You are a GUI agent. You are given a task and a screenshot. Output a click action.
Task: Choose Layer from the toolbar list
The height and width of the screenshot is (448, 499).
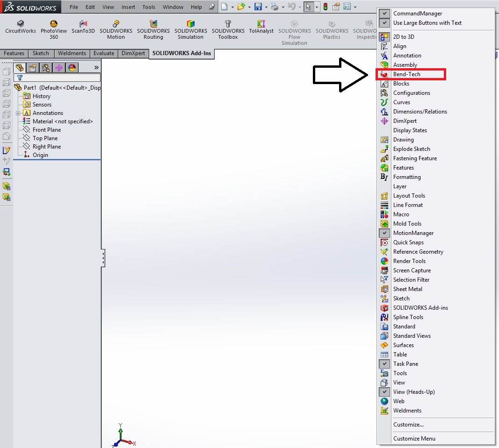[400, 186]
